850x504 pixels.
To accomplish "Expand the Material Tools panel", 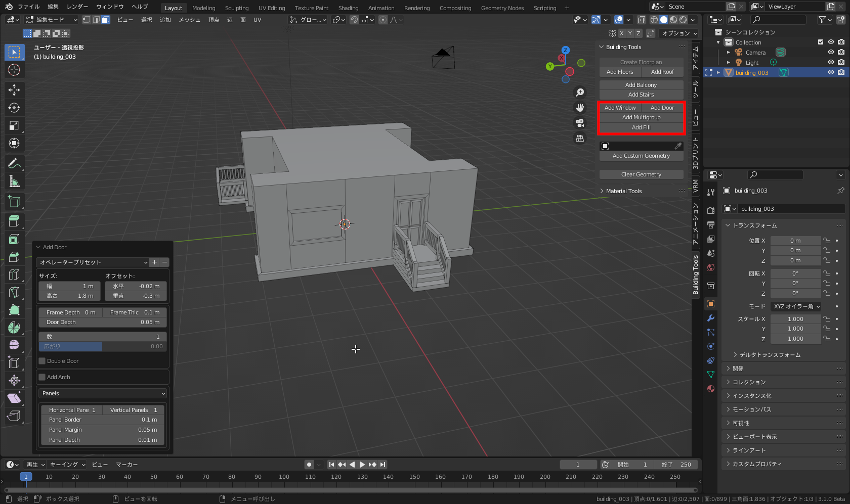I will point(623,191).
